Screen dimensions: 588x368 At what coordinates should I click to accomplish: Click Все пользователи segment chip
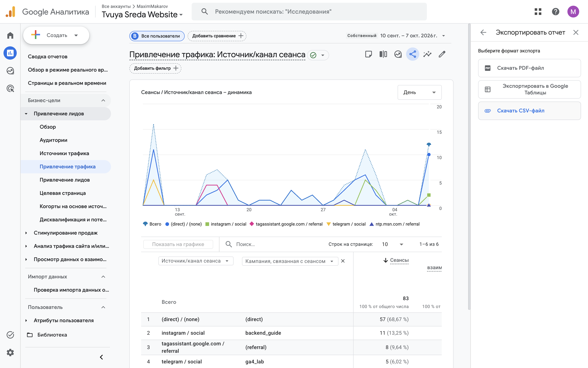click(x=157, y=36)
